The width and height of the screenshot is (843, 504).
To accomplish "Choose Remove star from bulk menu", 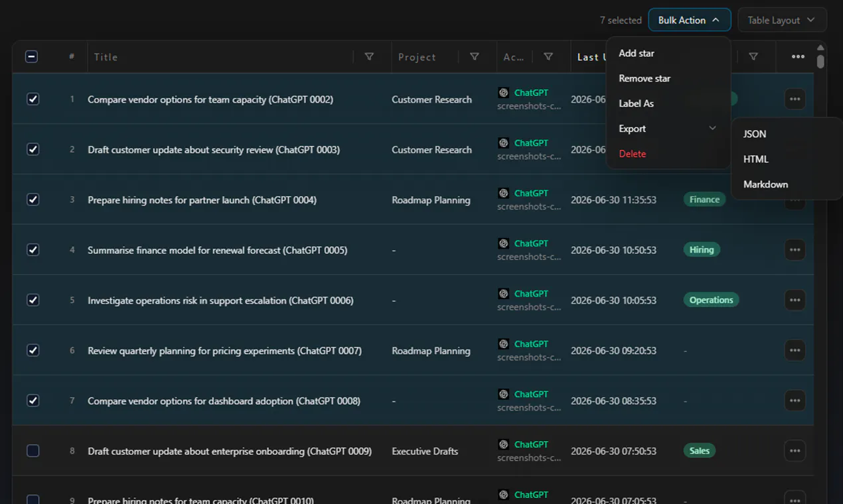I will click(668, 78).
